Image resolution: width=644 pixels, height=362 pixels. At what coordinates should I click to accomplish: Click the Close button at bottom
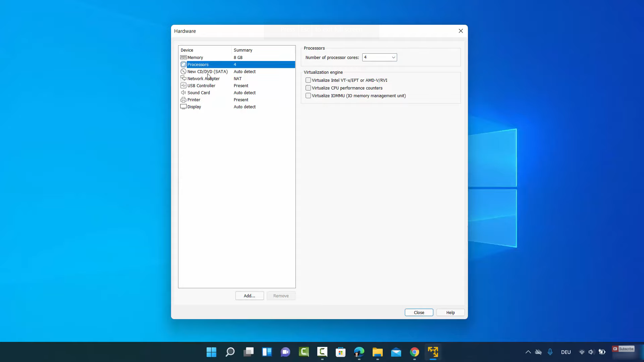[419, 312]
